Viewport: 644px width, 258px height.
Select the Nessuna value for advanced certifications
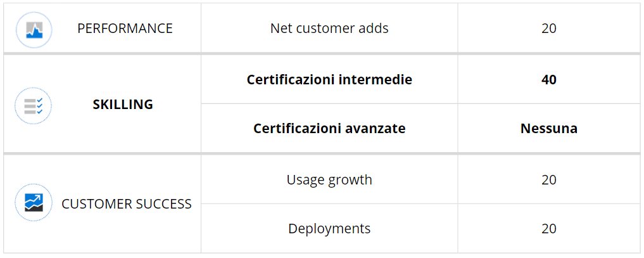point(549,129)
